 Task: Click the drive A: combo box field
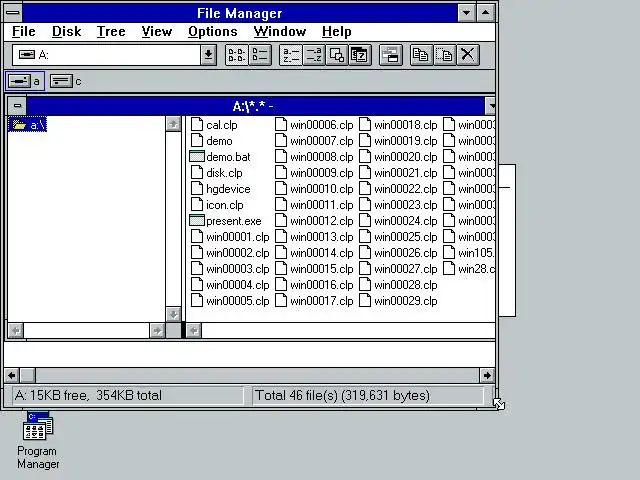tap(107, 55)
